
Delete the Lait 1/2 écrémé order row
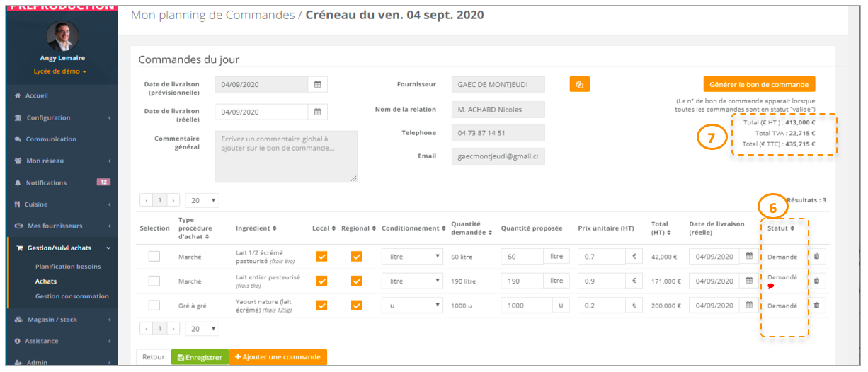pyautogui.click(x=816, y=257)
